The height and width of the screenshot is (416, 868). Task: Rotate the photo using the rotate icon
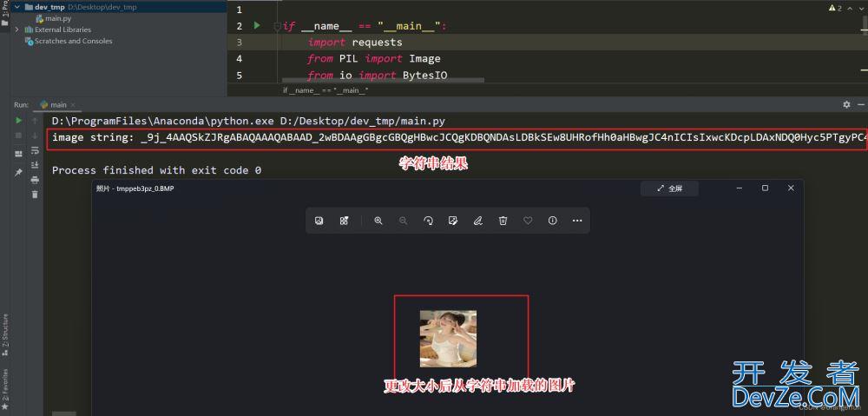(428, 221)
